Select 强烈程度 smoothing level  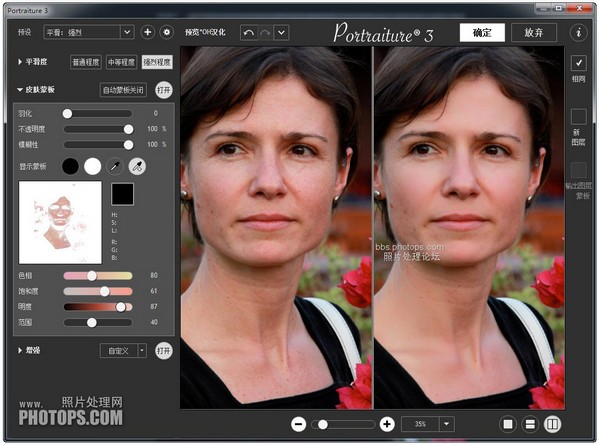[x=157, y=62]
